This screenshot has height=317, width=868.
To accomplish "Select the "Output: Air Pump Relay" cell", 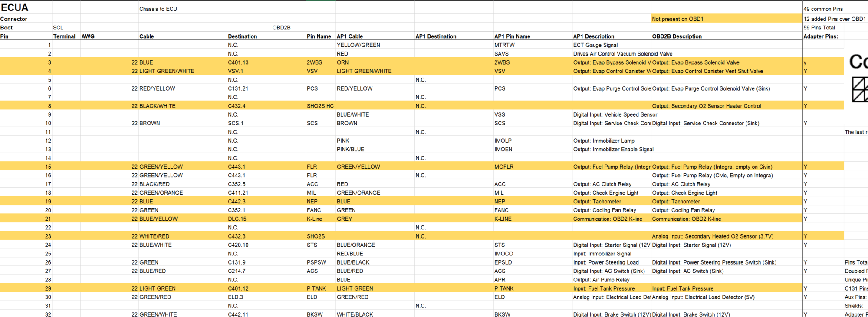I will (x=601, y=280).
